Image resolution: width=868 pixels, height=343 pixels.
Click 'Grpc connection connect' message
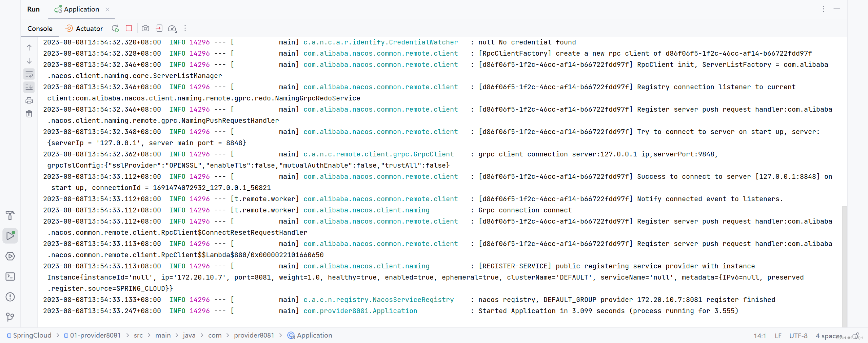[x=525, y=210]
